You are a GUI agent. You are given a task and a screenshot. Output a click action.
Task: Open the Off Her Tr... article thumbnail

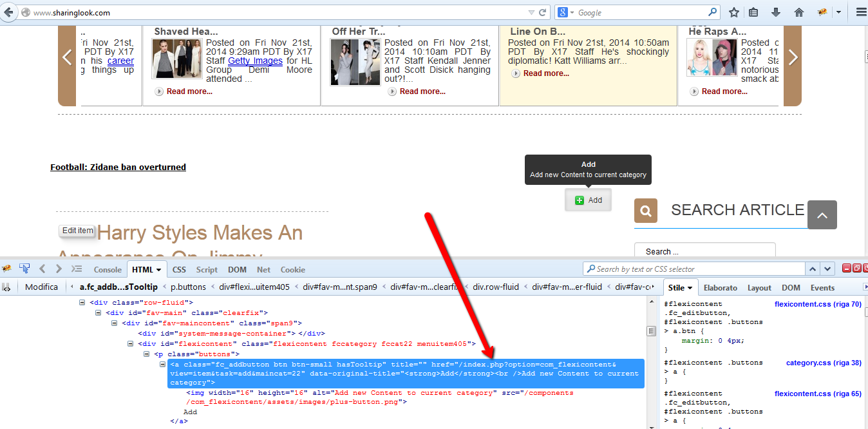coord(355,62)
